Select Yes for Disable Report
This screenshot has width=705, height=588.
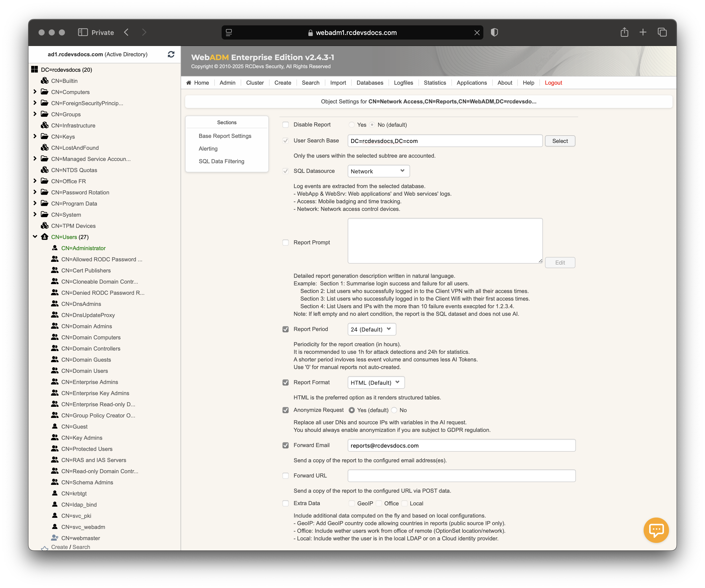point(351,125)
